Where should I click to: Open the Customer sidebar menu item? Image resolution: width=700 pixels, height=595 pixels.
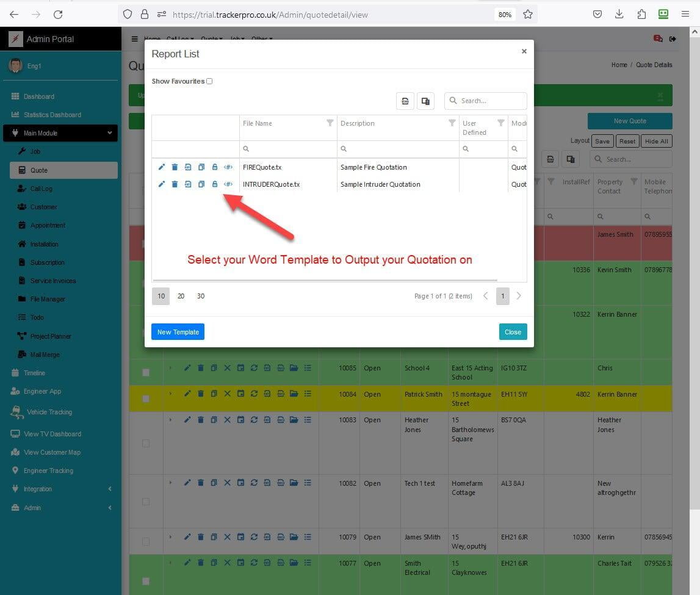(x=43, y=207)
